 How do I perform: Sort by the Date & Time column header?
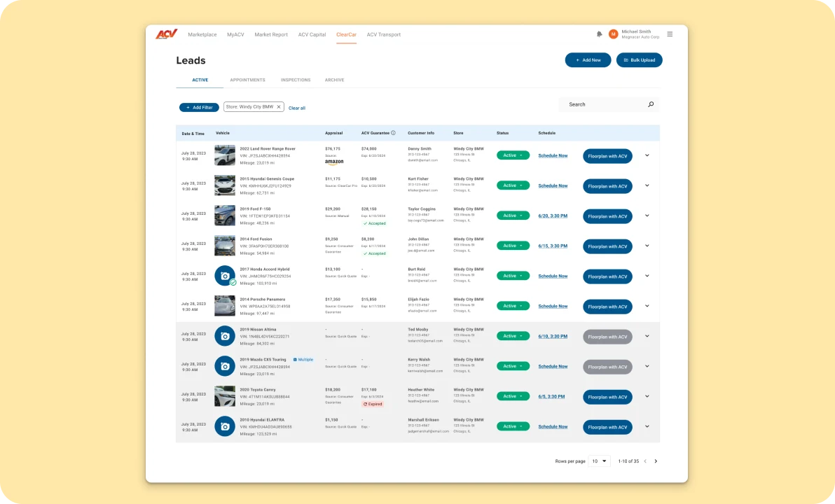(x=193, y=134)
